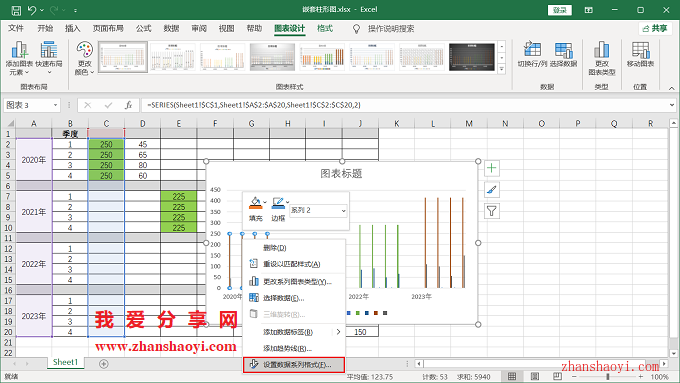
Task: Click the new sheet plus icon
Action: (x=104, y=364)
